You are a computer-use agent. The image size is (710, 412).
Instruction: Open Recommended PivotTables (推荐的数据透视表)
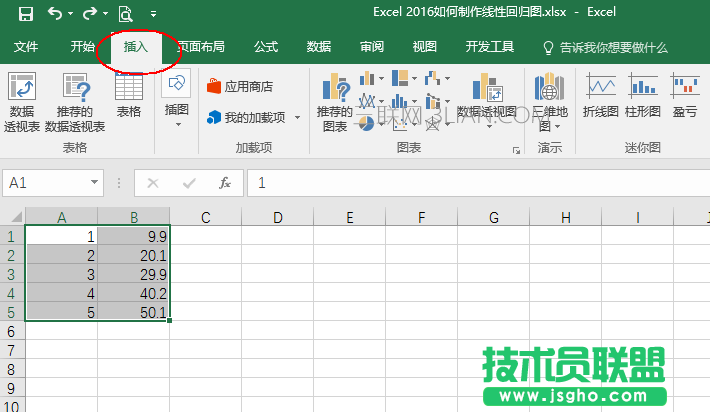(x=75, y=102)
